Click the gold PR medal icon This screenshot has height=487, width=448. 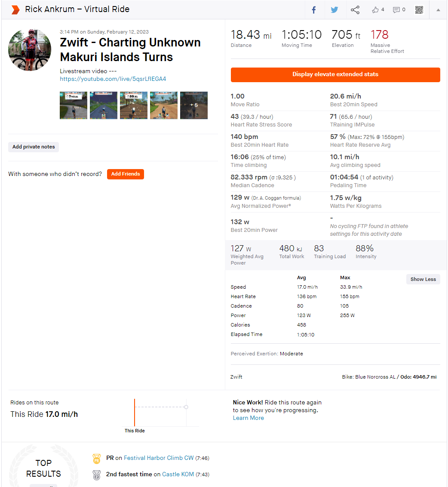pyautogui.click(x=97, y=459)
